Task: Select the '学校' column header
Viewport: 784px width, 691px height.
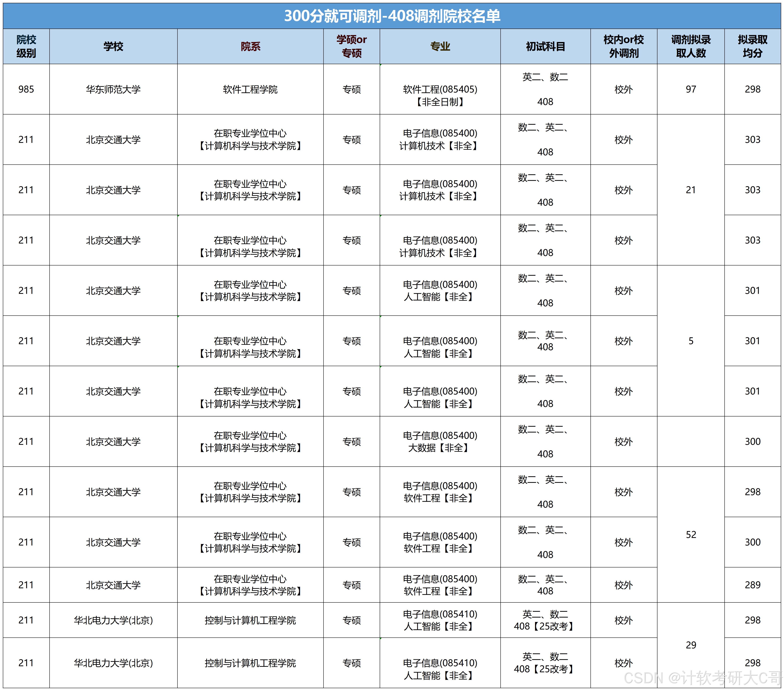Action: [x=113, y=46]
